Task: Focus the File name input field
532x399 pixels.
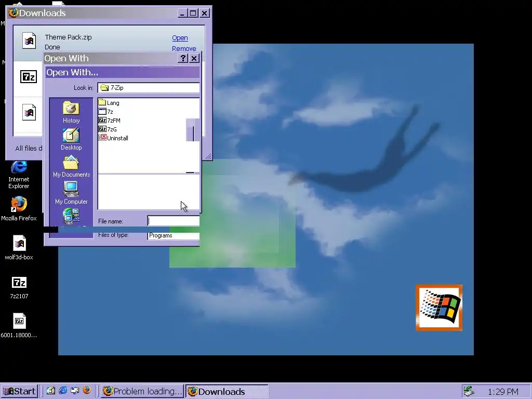Action: (174, 221)
